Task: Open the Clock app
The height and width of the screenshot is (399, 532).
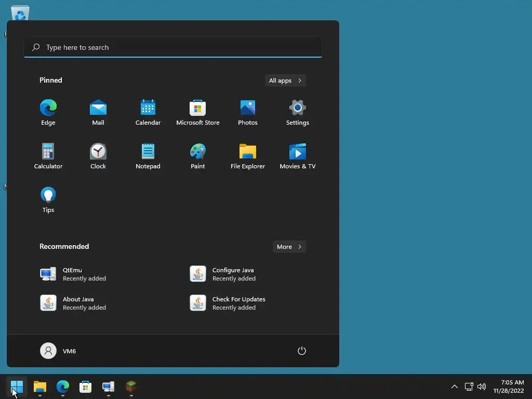Action: (x=98, y=156)
